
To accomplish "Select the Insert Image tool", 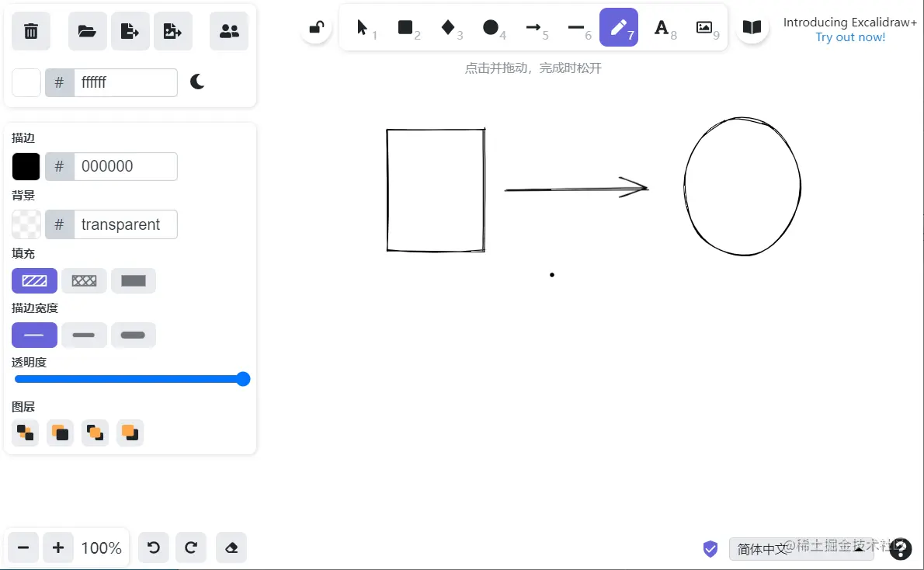I will 704,27.
